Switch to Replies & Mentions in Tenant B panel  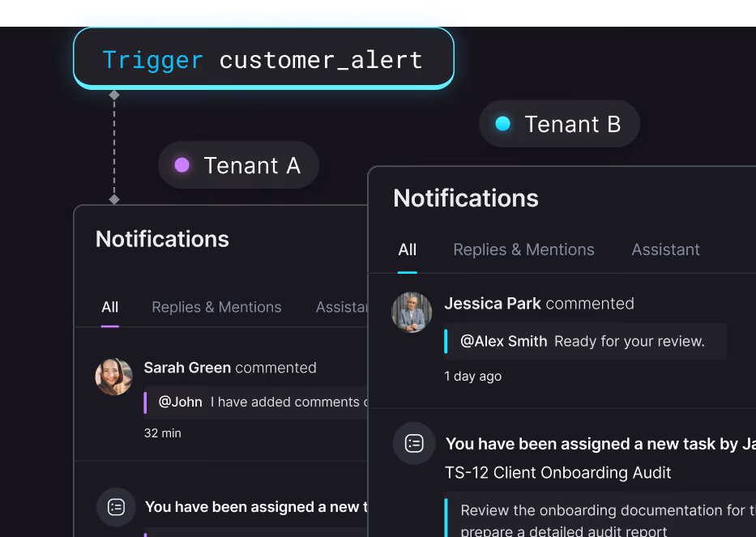pyautogui.click(x=523, y=249)
